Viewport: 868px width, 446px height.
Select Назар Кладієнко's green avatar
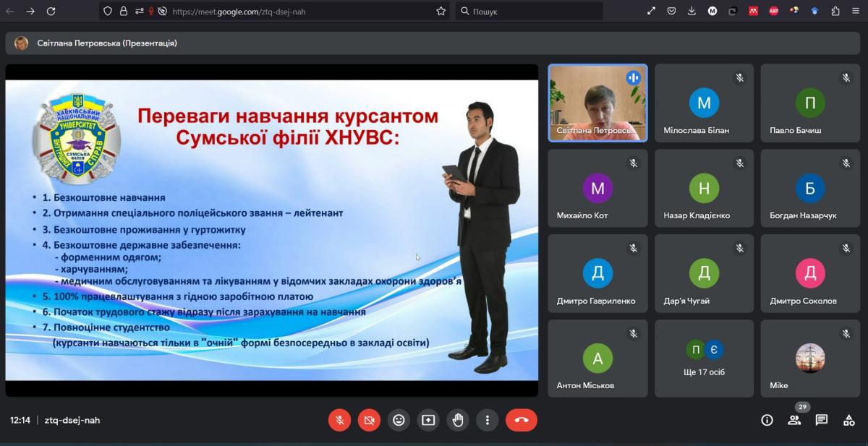(x=704, y=189)
